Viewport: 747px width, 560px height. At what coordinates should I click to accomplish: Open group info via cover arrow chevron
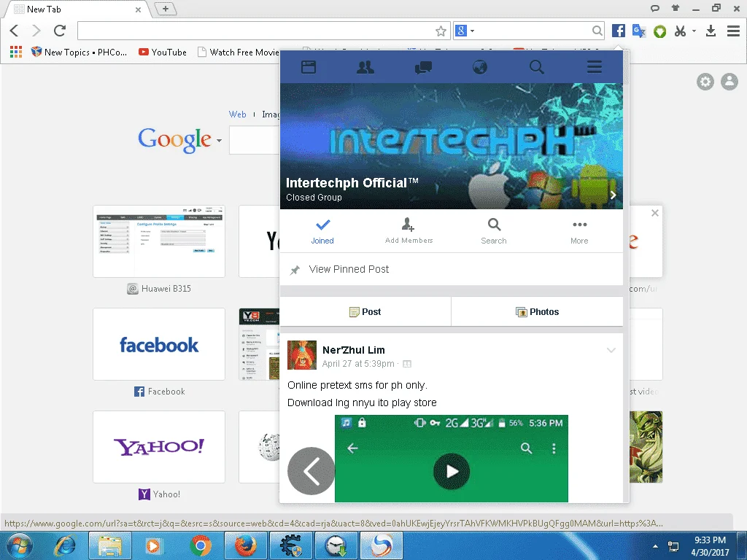click(613, 195)
